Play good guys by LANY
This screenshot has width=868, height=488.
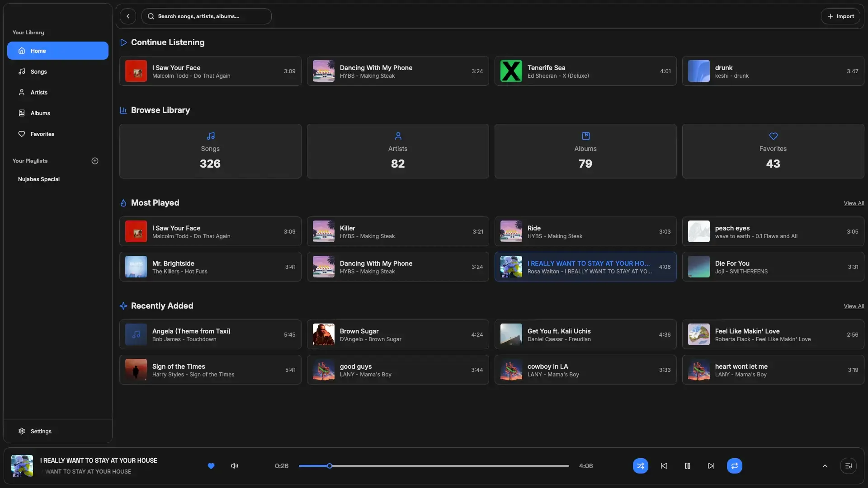coord(398,370)
